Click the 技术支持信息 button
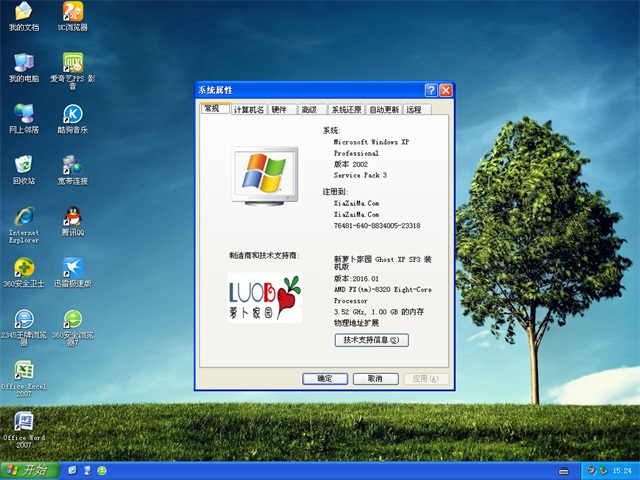640x480 pixels. pos(371,340)
